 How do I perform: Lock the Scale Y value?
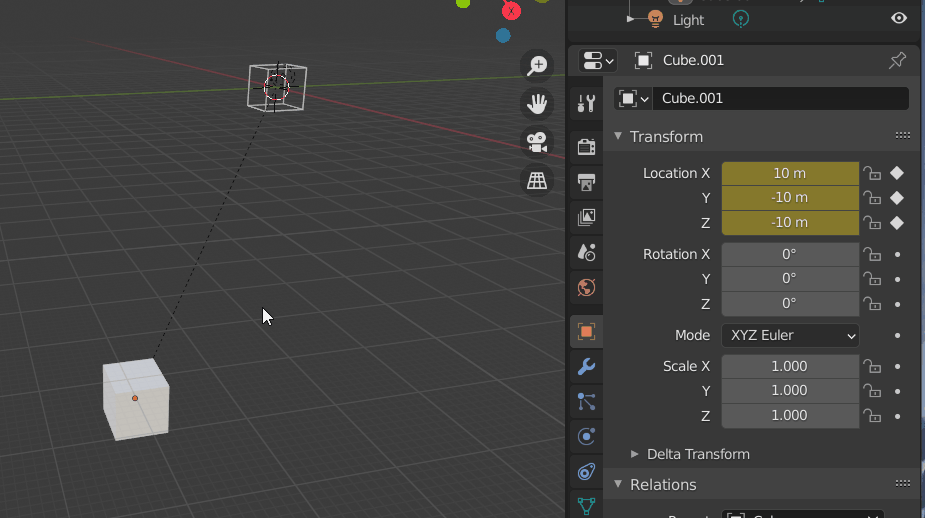[x=872, y=391]
